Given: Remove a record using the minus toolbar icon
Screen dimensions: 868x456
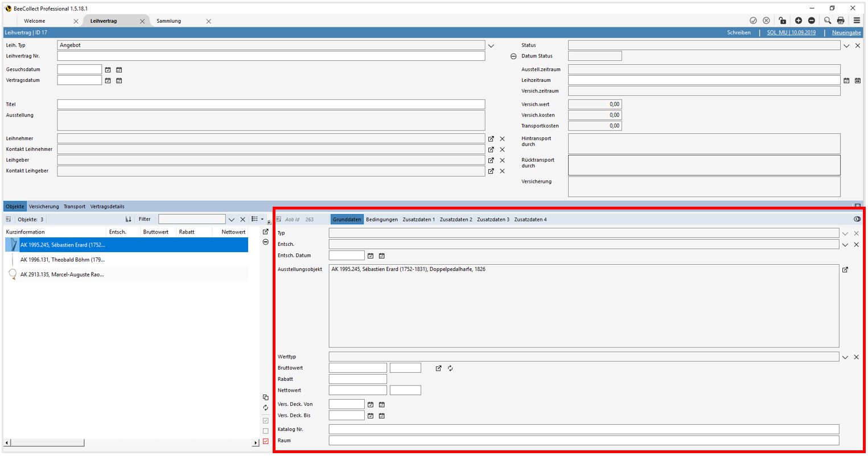Looking at the screenshot, I should [x=811, y=20].
